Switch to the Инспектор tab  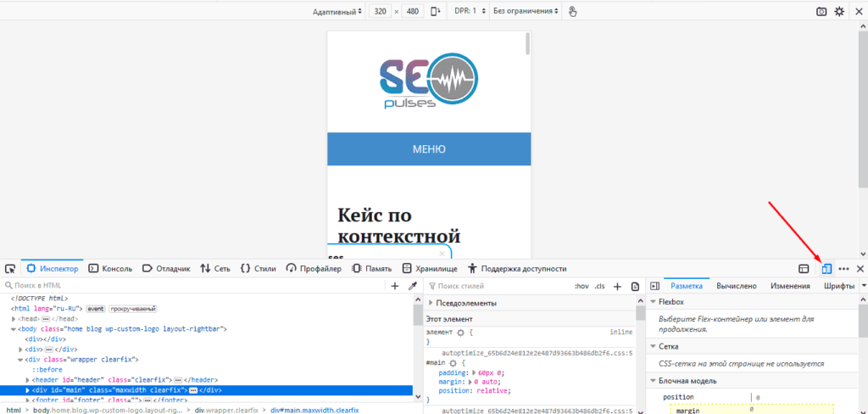(52, 269)
